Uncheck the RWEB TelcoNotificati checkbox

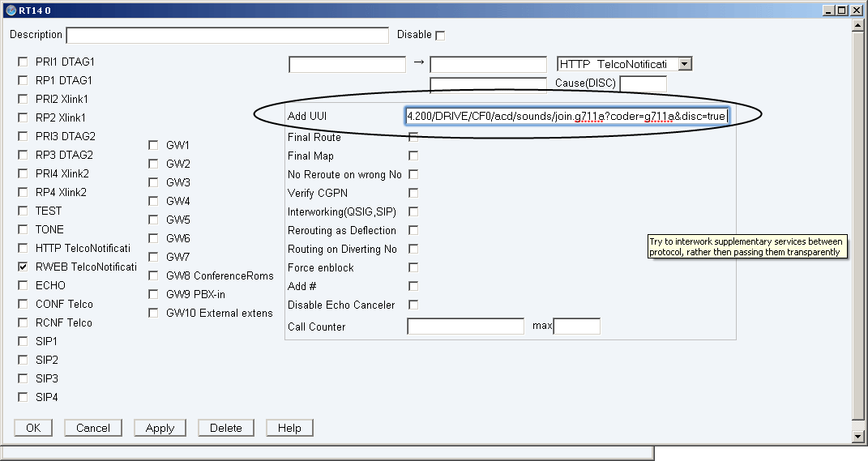[x=23, y=267]
